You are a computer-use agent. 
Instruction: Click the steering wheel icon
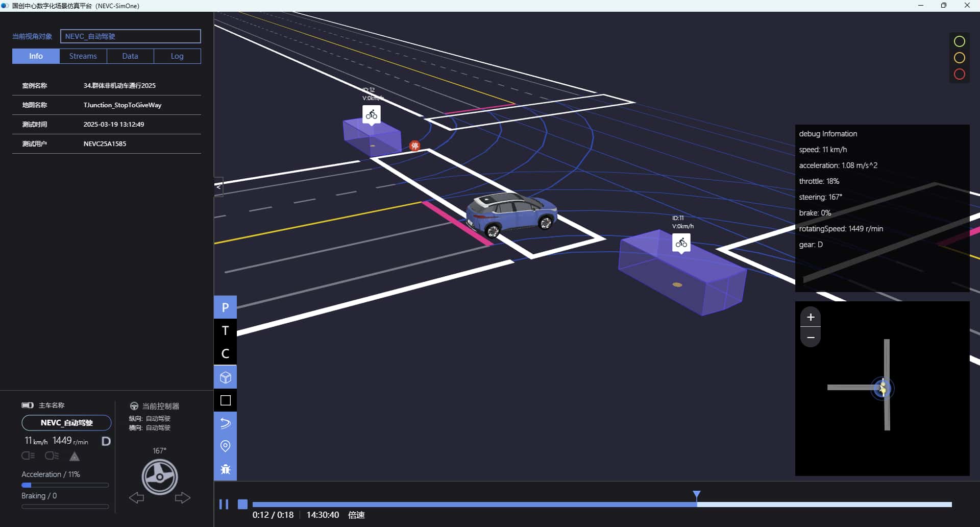click(160, 477)
